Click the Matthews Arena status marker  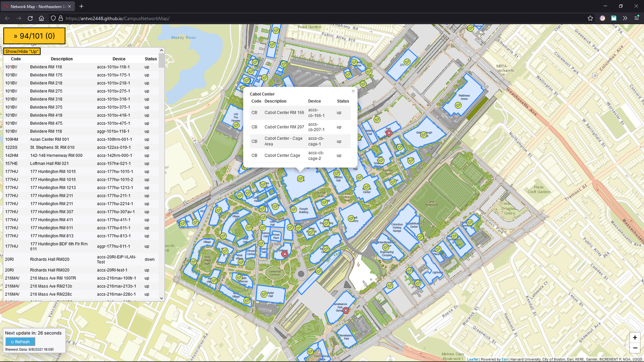coord(458,106)
